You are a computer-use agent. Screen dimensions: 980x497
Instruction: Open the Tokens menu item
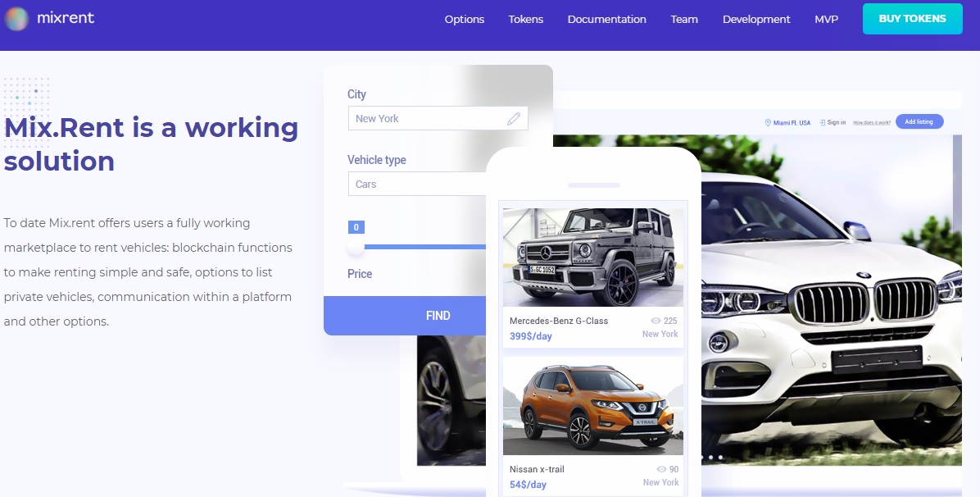tap(525, 20)
